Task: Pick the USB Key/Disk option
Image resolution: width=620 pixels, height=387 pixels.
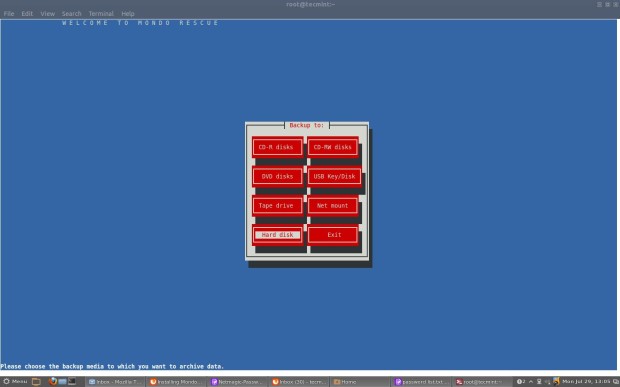Action: coord(334,176)
